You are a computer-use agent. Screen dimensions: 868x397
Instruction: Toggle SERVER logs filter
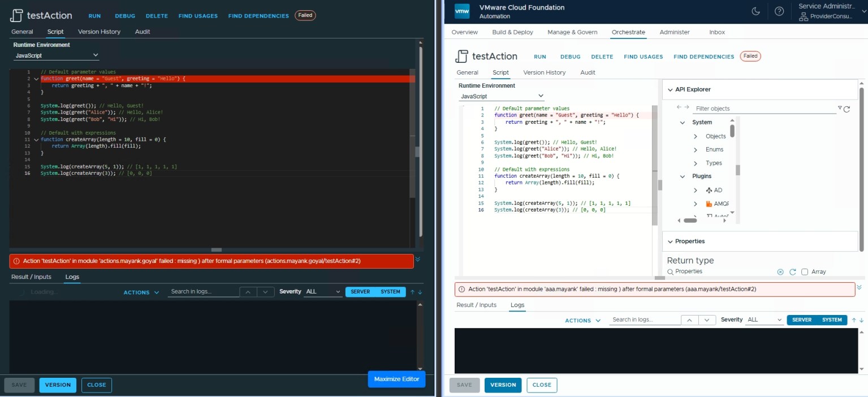coord(801,320)
